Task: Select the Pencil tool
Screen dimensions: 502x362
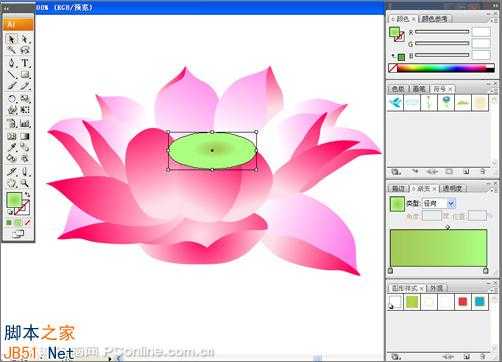Action: tap(25, 86)
